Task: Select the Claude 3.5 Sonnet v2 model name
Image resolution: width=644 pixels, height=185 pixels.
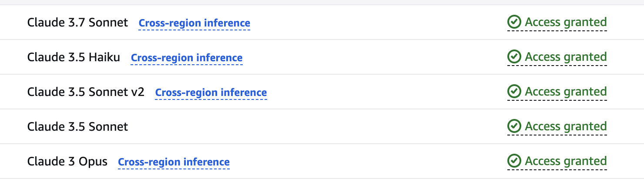Action: (86, 92)
